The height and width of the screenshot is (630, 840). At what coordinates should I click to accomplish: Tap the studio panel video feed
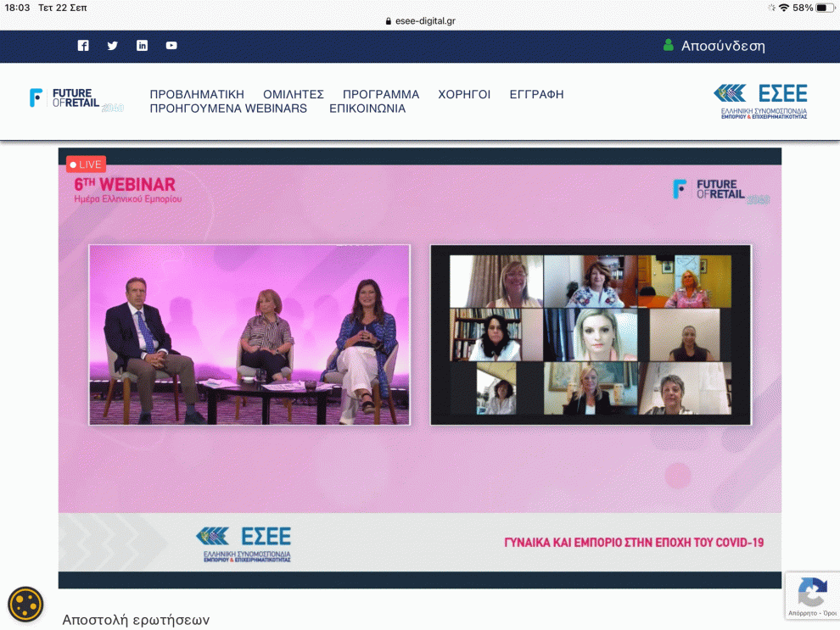point(249,335)
